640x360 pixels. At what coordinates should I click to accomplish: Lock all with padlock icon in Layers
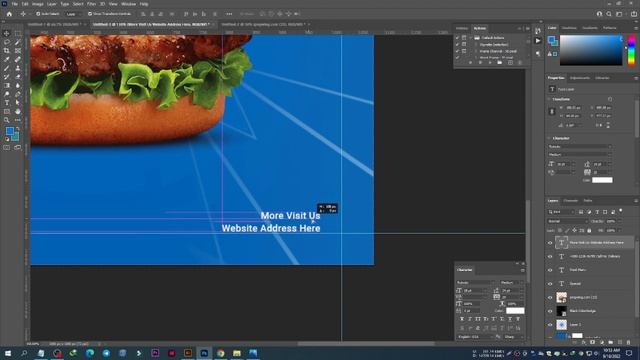(589, 231)
